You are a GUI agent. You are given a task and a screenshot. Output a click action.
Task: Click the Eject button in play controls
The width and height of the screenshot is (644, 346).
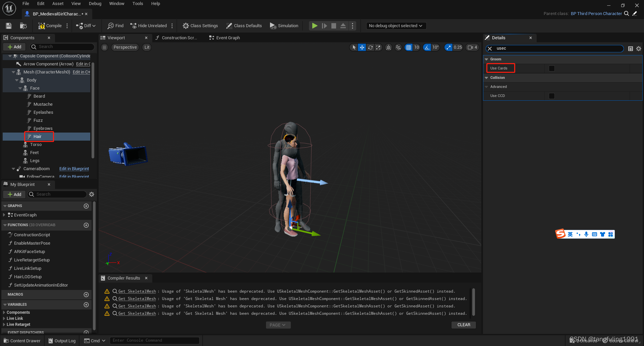pos(343,26)
